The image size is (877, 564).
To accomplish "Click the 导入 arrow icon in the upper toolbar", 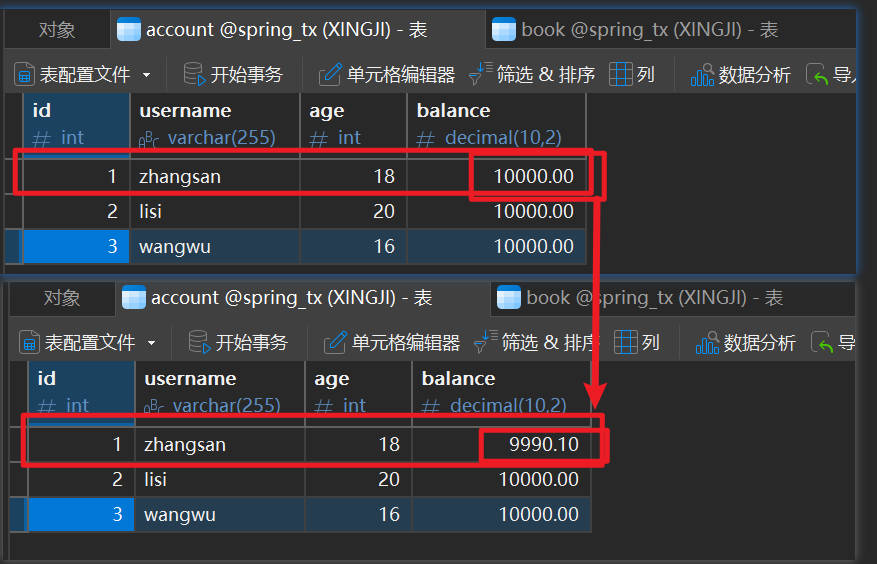I will pyautogui.click(x=818, y=75).
